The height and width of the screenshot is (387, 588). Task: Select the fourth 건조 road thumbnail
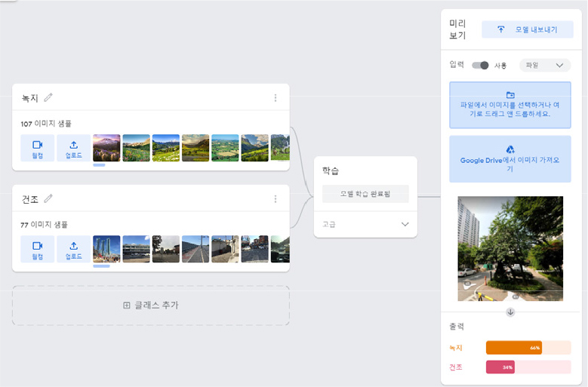[x=195, y=249]
